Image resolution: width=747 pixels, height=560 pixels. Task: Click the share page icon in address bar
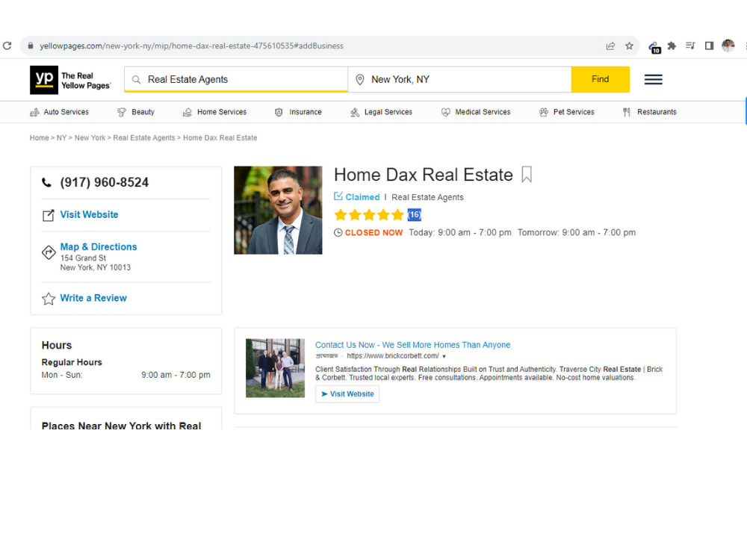pos(610,46)
